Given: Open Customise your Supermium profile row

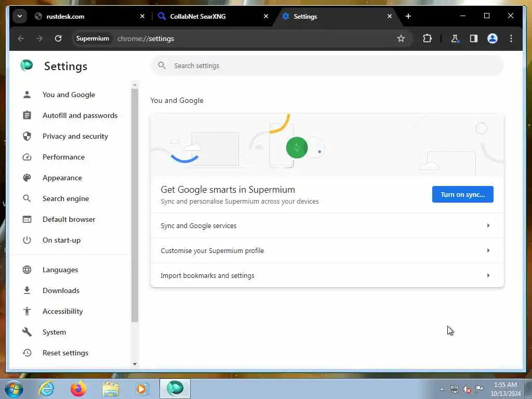Looking at the screenshot, I should [x=327, y=250].
